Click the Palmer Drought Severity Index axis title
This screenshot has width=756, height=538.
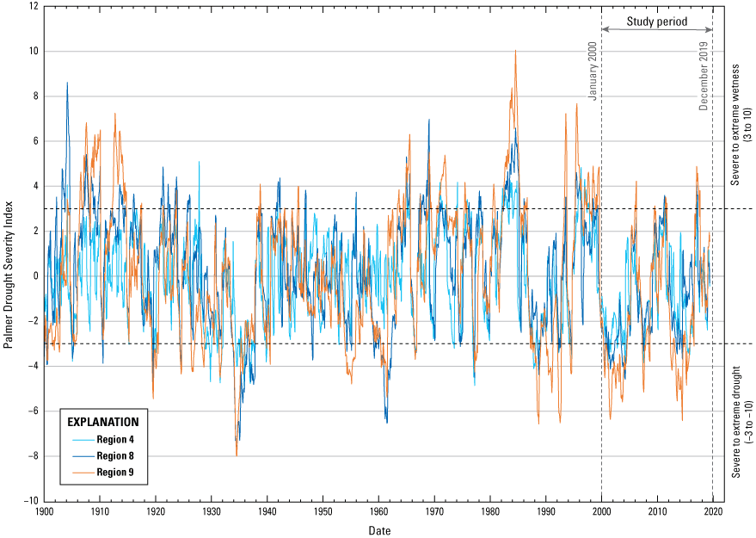pos(9,252)
